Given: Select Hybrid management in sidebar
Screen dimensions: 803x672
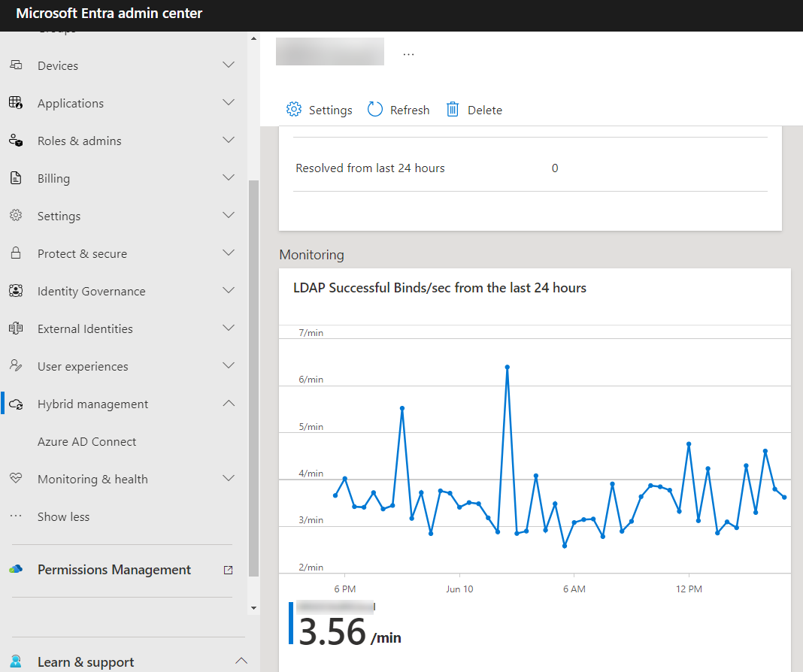Looking at the screenshot, I should [x=92, y=404].
